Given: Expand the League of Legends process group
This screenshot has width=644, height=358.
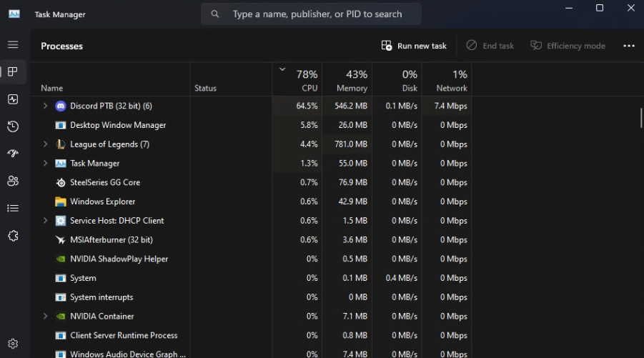Looking at the screenshot, I should coord(45,144).
